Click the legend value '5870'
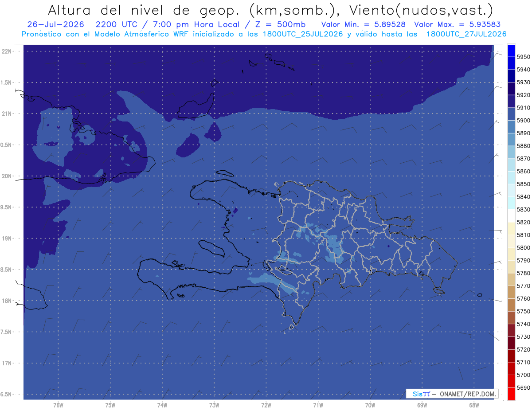Viewport: 532px width, 411px height. click(523, 159)
